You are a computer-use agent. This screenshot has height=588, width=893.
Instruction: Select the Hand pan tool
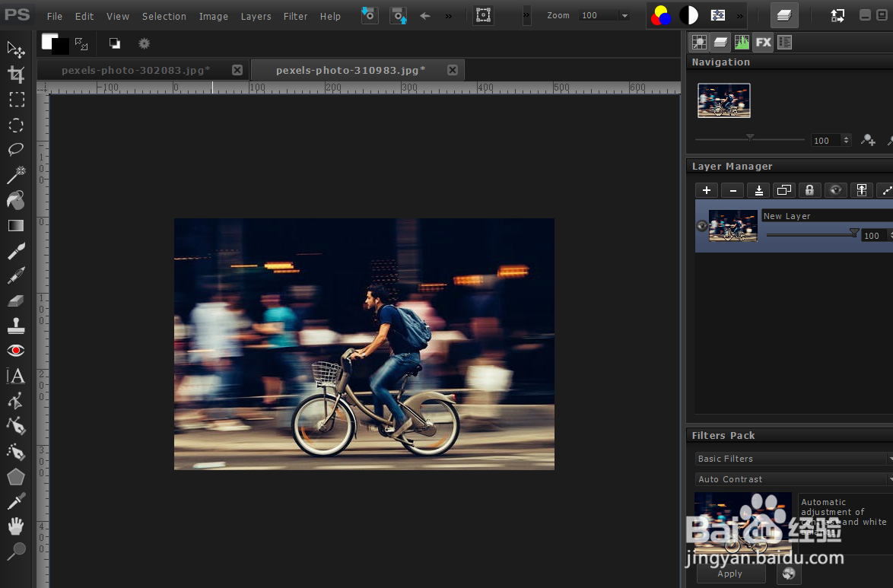[x=16, y=526]
